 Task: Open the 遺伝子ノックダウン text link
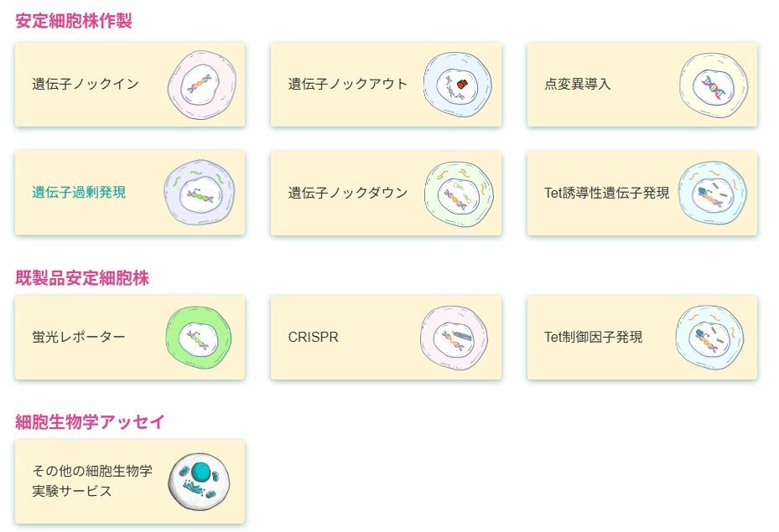(x=348, y=193)
